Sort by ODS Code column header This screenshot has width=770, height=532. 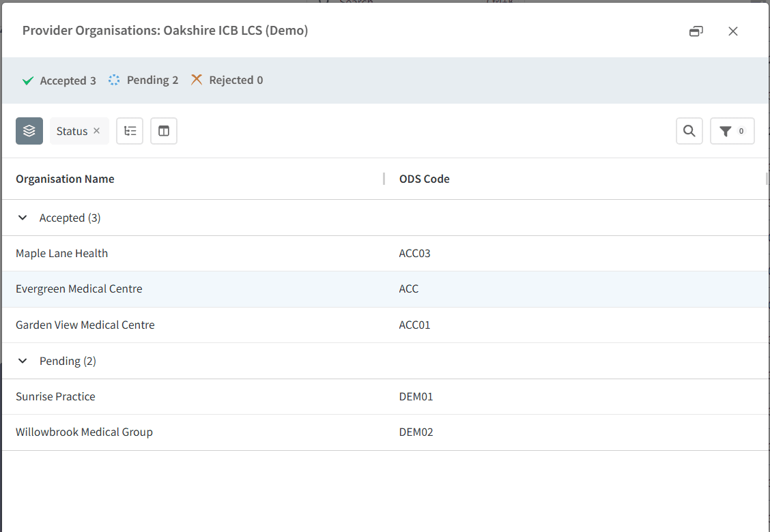coord(425,179)
